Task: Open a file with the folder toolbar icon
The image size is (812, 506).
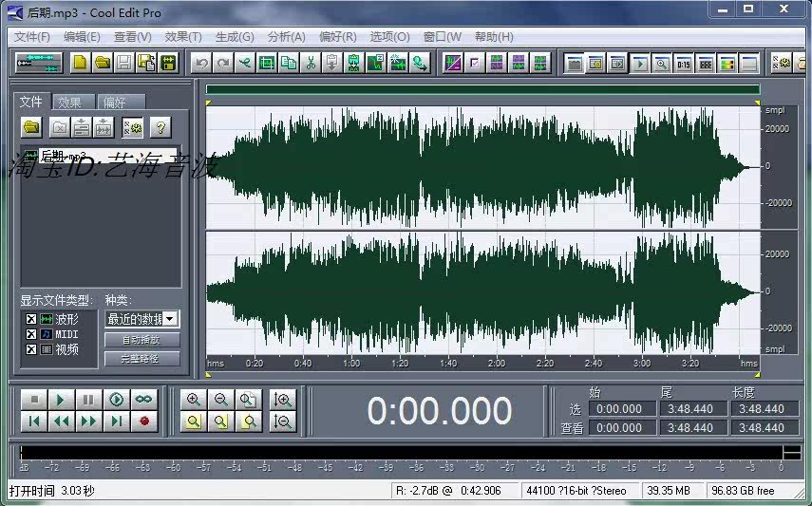Action: [103, 64]
